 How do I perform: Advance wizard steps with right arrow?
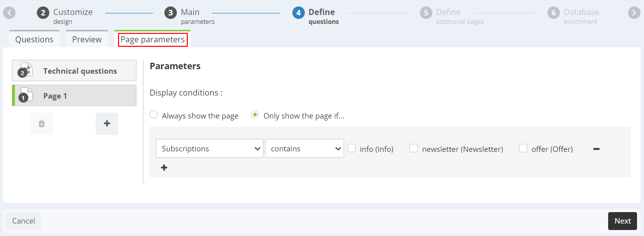pyautogui.click(x=634, y=13)
